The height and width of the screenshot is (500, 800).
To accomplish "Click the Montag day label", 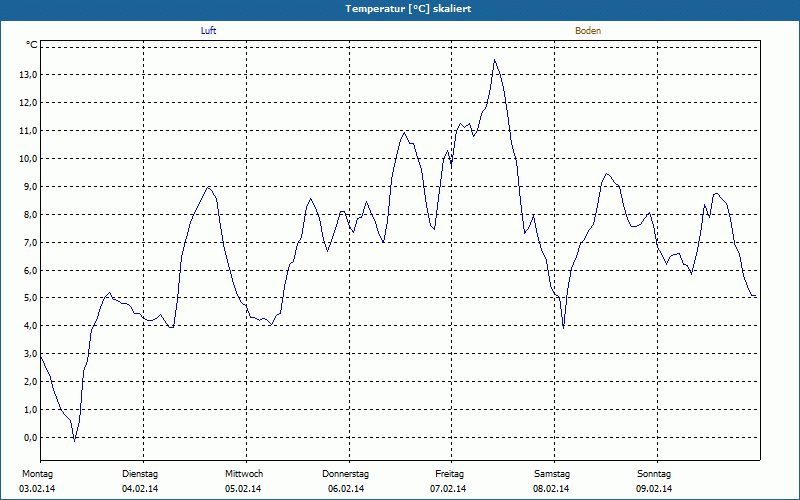I will pyautogui.click(x=37, y=474).
